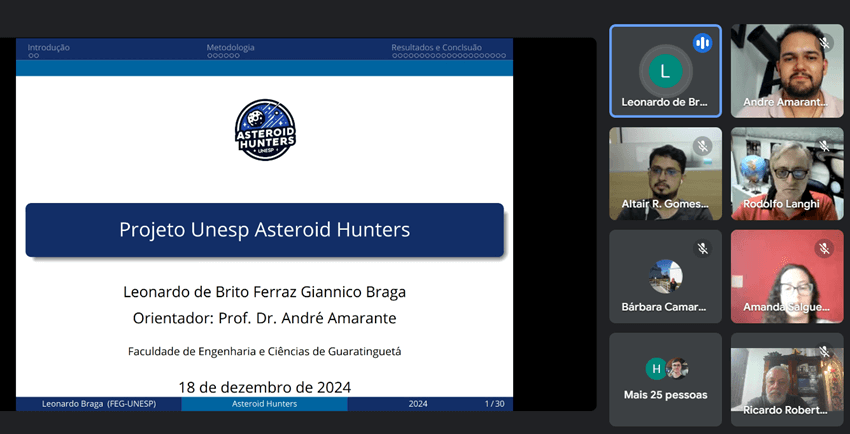Click muted mic icon on Ricardo Robert tile
Viewport: 850px width, 434px height.
click(x=825, y=352)
